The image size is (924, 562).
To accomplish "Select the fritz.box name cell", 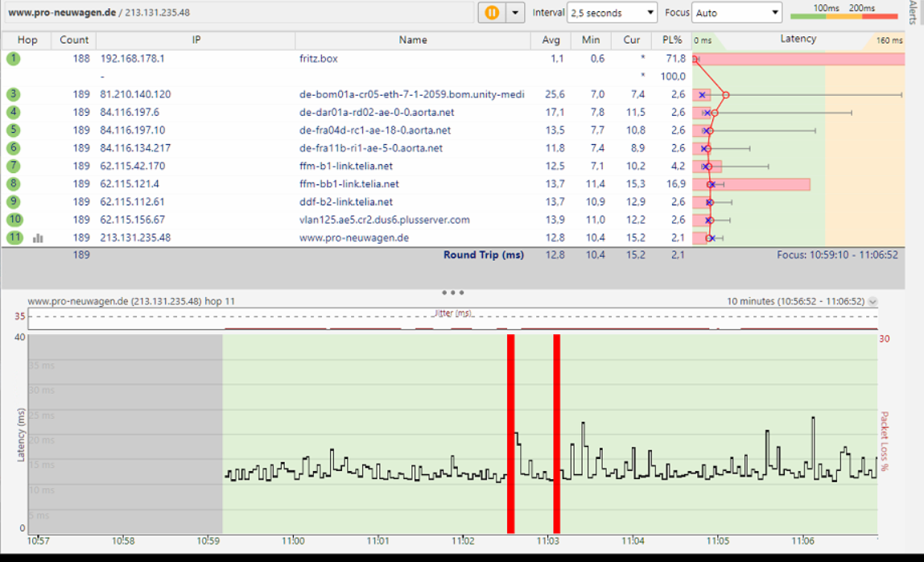I will (x=319, y=59).
